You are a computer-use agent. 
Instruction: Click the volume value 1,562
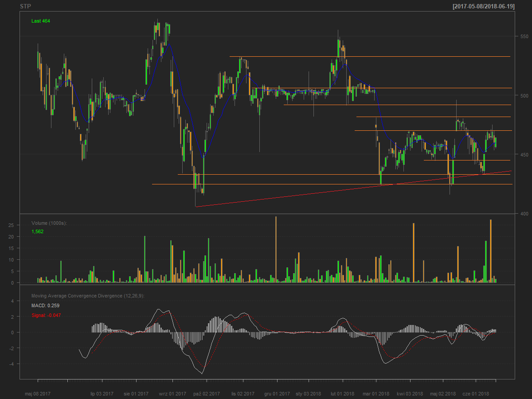click(x=38, y=231)
